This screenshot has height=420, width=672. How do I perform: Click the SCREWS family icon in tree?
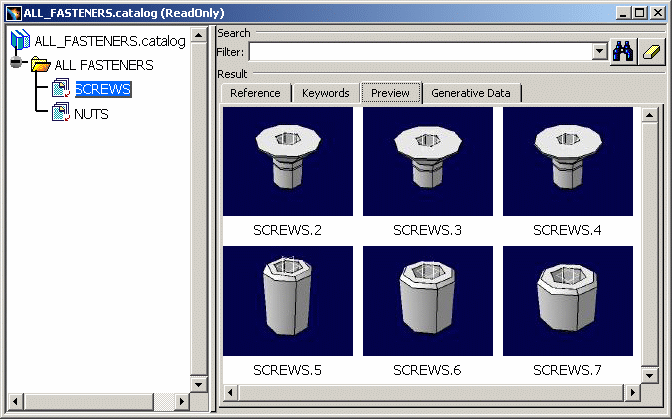click(61, 88)
